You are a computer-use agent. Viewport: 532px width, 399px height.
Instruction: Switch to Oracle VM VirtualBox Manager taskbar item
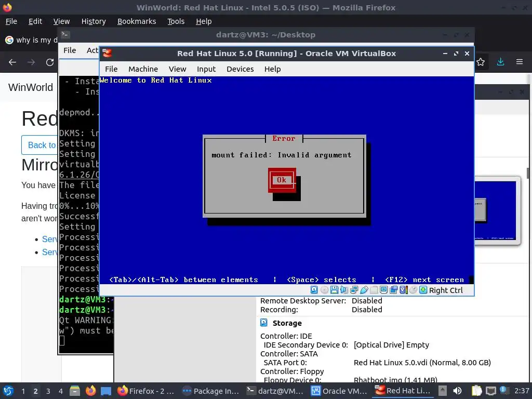point(339,391)
